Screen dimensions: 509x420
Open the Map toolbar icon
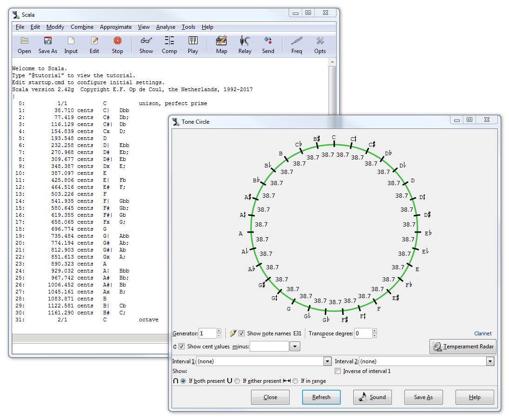[221, 41]
